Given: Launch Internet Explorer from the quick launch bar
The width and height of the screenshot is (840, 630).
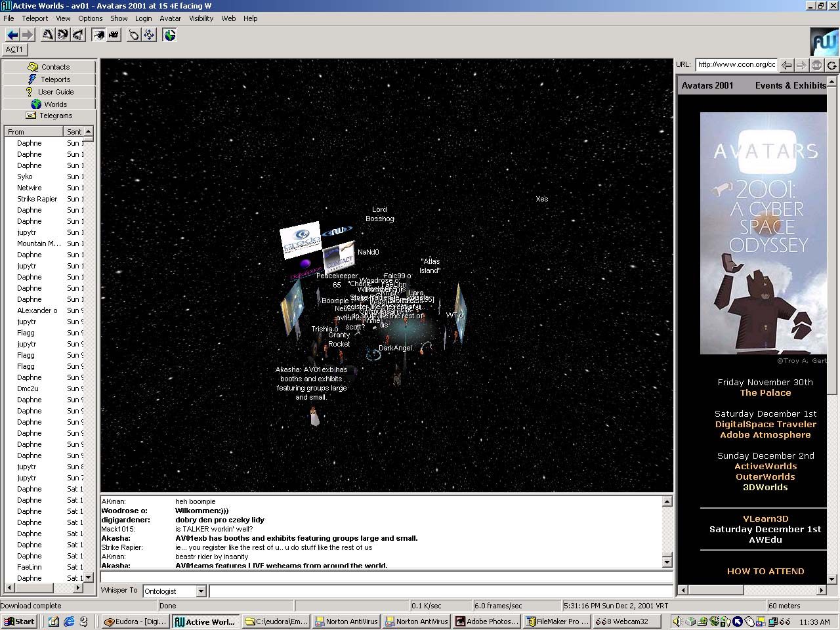Looking at the screenshot, I should pyautogui.click(x=69, y=621).
